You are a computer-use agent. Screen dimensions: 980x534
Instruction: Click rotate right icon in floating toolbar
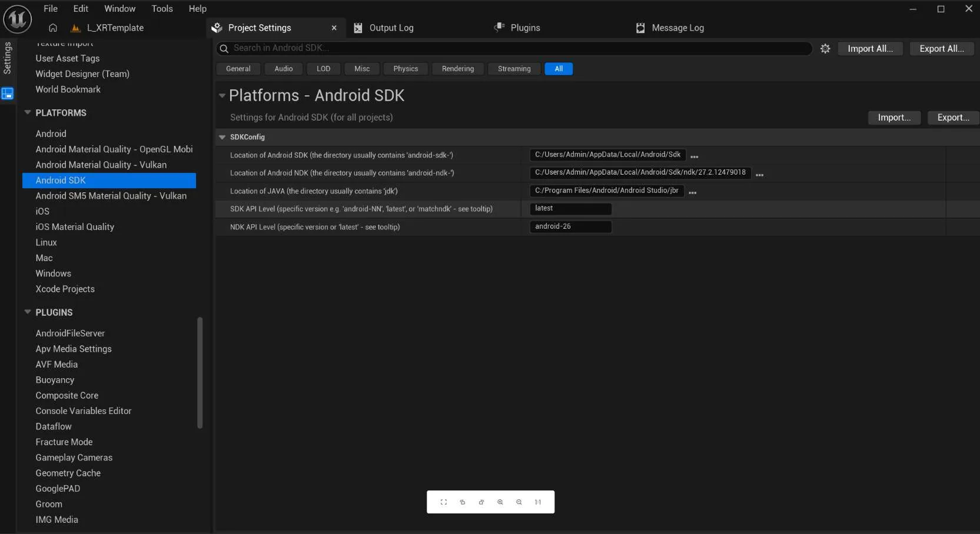(481, 502)
